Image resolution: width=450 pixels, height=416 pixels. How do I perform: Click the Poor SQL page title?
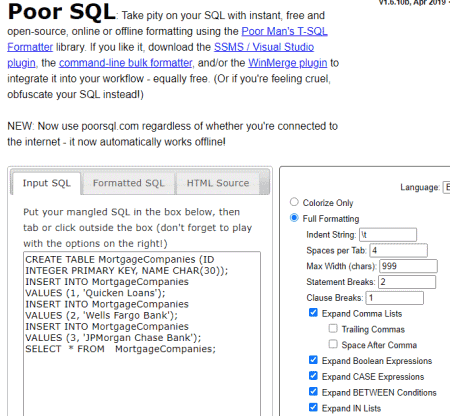point(62,12)
